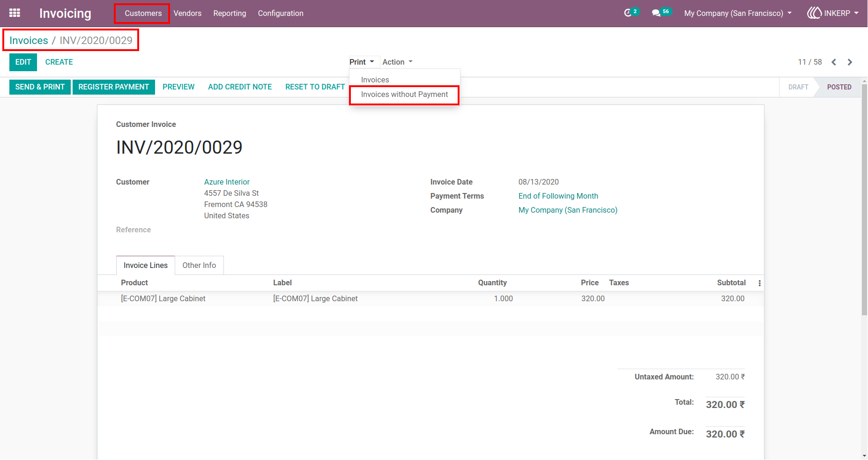Expand the Print dropdown
Screen dimensions: 868x460
[x=362, y=62]
